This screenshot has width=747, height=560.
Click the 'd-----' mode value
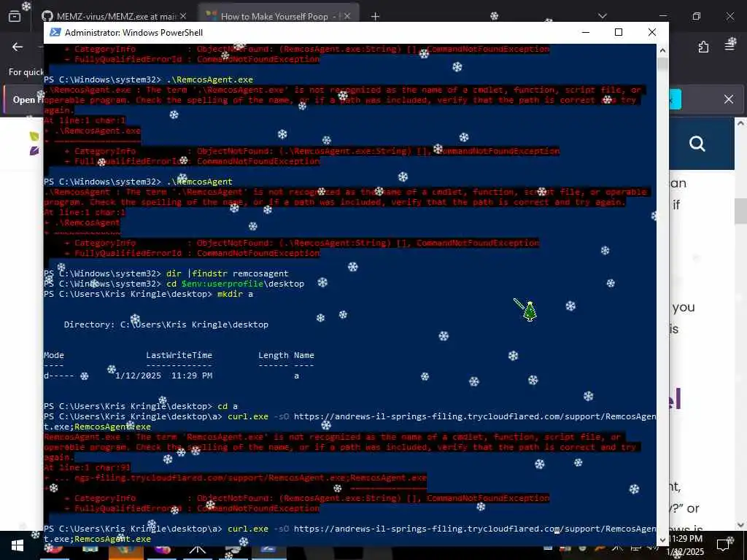click(59, 376)
